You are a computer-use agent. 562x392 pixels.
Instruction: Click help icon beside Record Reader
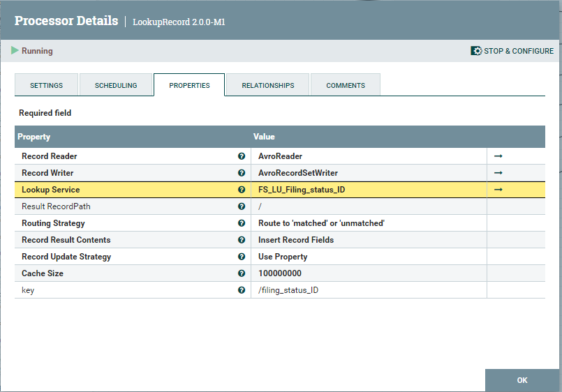coord(242,156)
